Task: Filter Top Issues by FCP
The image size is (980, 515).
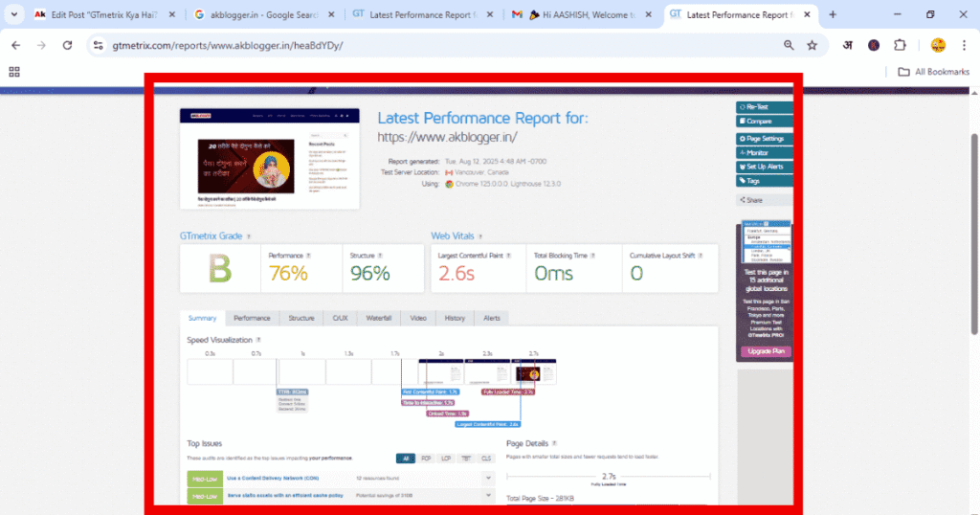Action: click(x=426, y=459)
